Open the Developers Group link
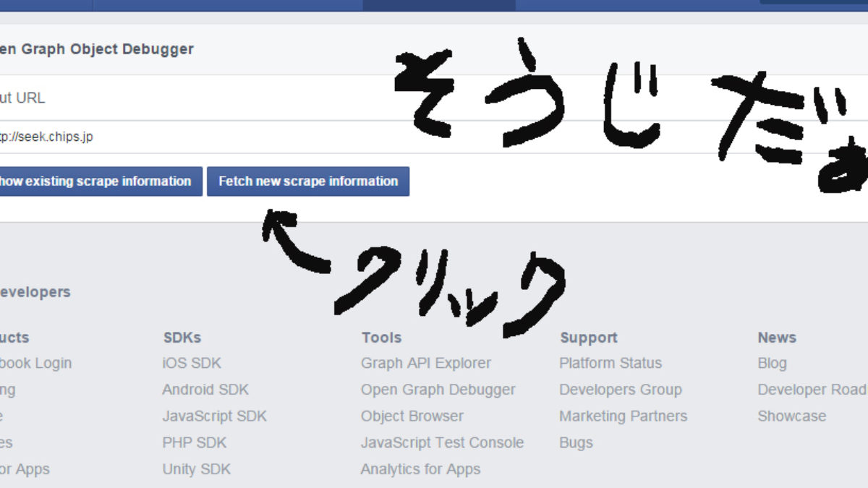 point(621,390)
